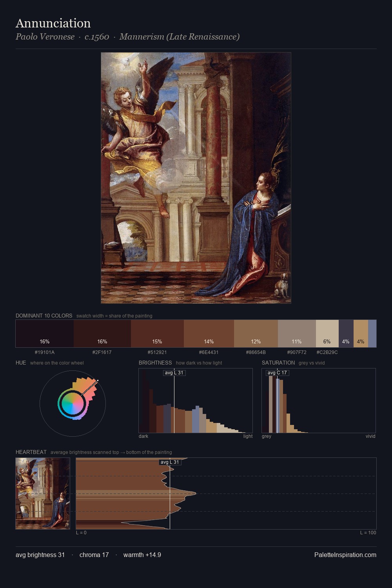Click the 'c.1560' date text
The width and height of the screenshot is (392, 588).
click(x=97, y=37)
